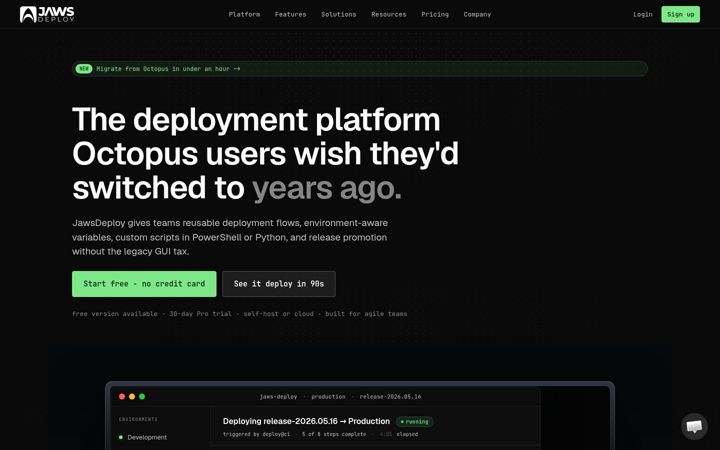
Task: Click the Sign up button
Action: point(681,14)
